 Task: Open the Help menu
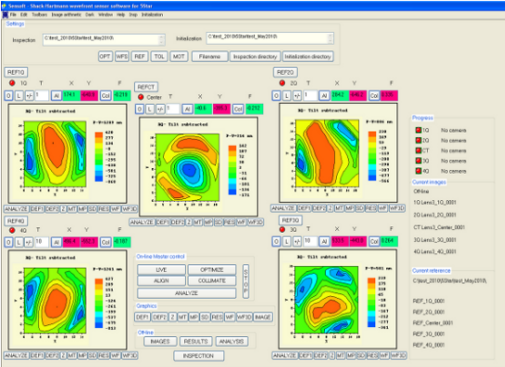121,15
